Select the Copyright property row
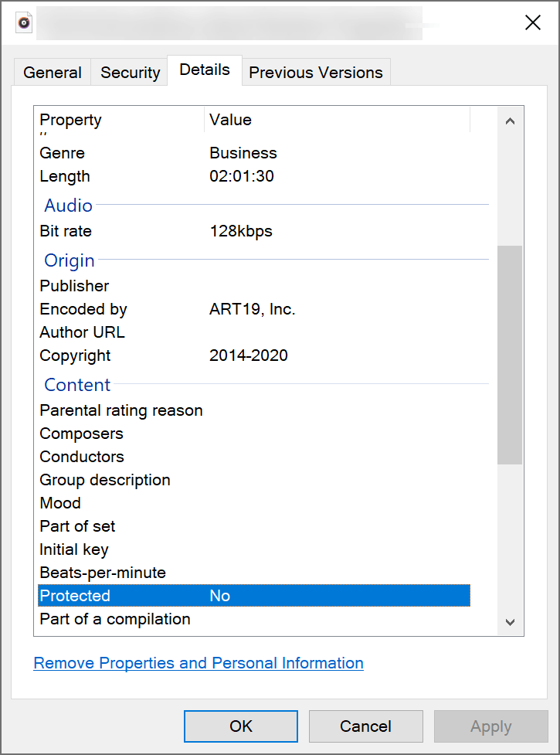 coord(254,355)
